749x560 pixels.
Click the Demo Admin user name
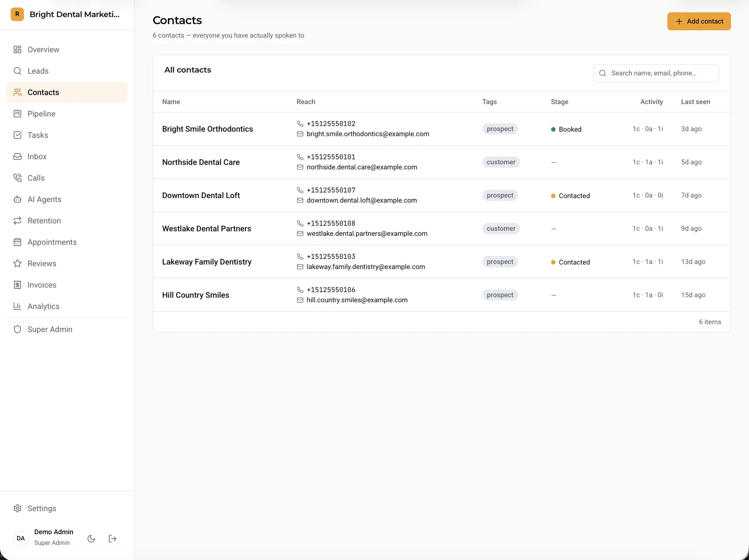[54, 532]
